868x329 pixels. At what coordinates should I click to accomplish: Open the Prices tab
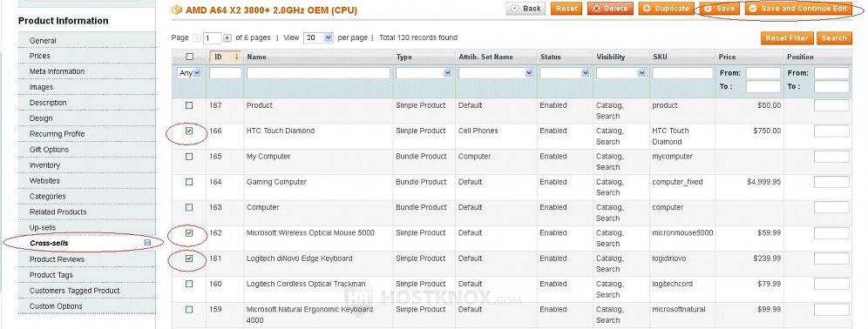pyautogui.click(x=87, y=56)
